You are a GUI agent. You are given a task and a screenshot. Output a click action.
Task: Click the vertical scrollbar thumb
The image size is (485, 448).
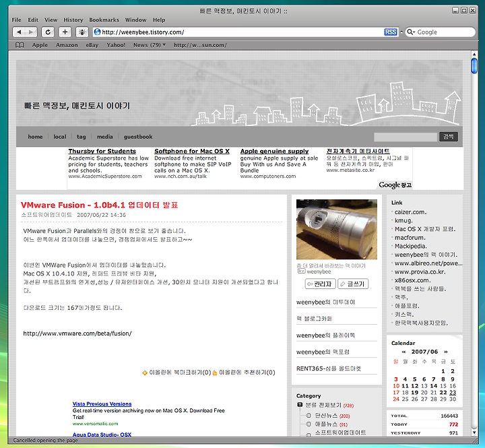(474, 65)
